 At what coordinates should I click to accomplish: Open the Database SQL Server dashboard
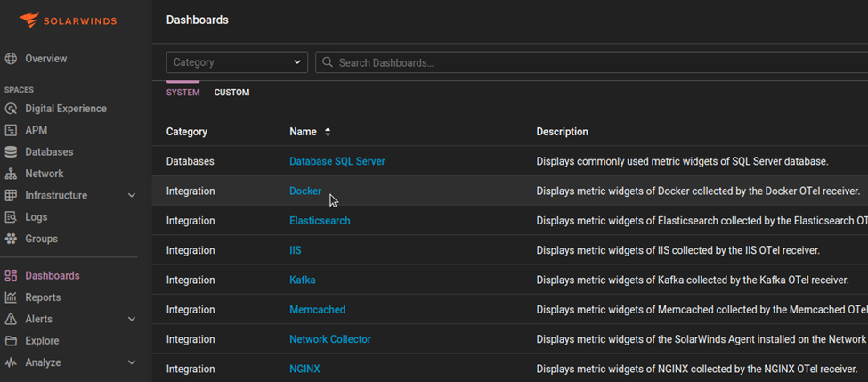pyautogui.click(x=337, y=161)
